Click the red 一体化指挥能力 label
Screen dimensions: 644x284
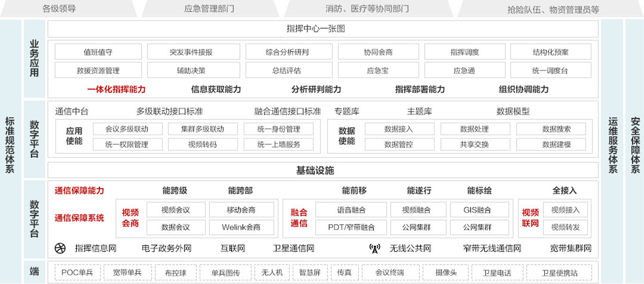coord(116,89)
